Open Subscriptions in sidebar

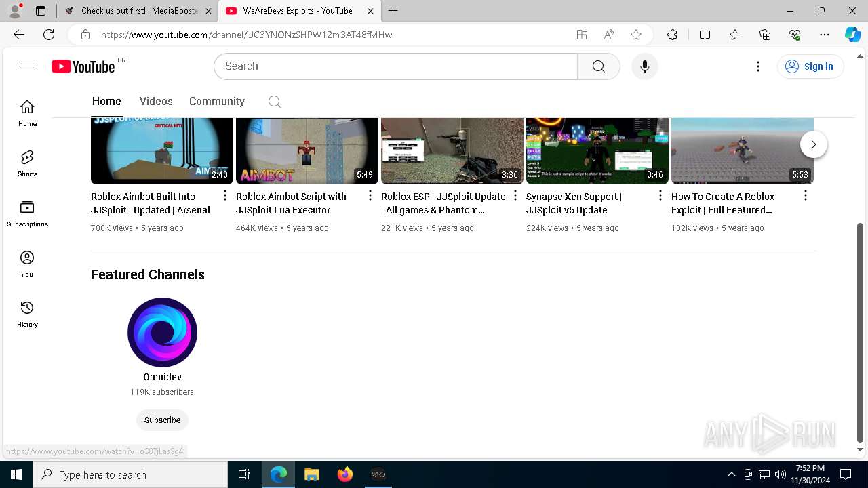[27, 213]
